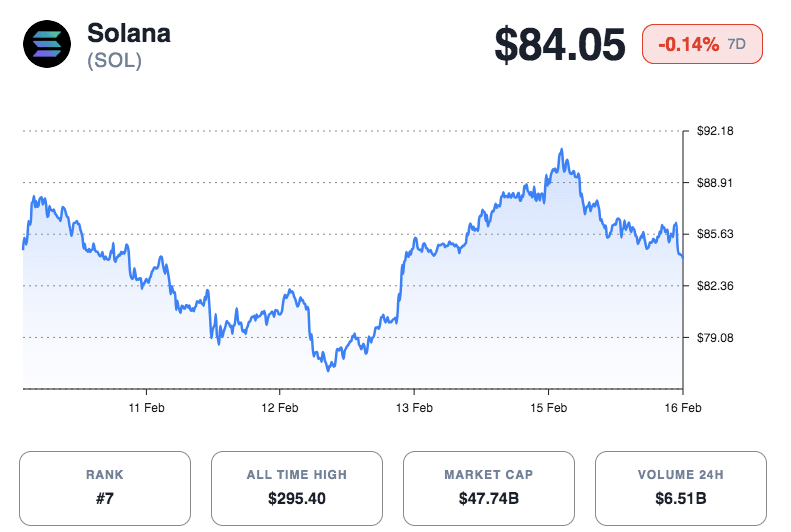Open the Volume 24H card
The height and width of the screenshot is (532, 791).
click(681, 487)
